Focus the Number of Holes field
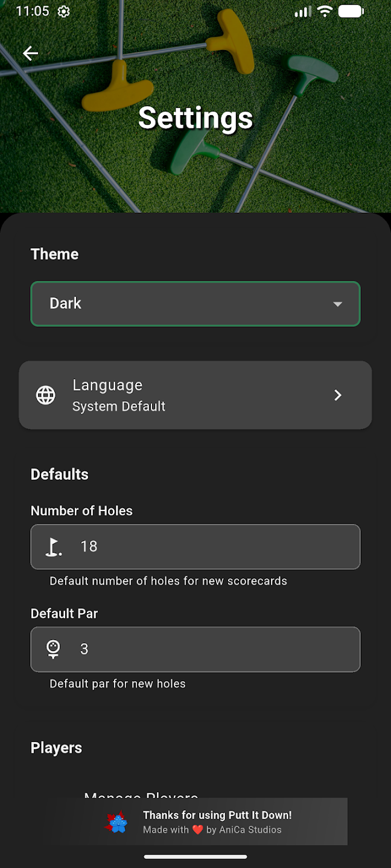This screenshot has height=868, width=391. click(x=211, y=547)
